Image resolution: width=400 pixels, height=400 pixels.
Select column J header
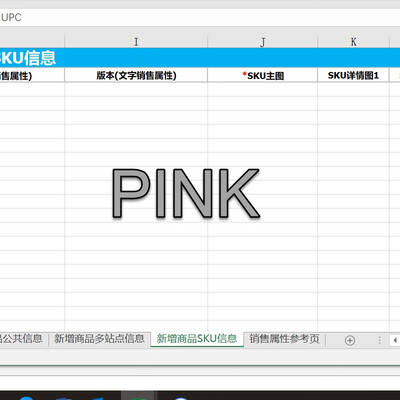tap(262, 42)
